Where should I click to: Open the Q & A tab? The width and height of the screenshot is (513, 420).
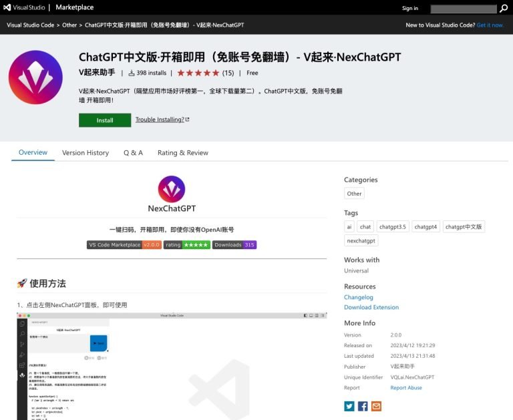(x=133, y=153)
